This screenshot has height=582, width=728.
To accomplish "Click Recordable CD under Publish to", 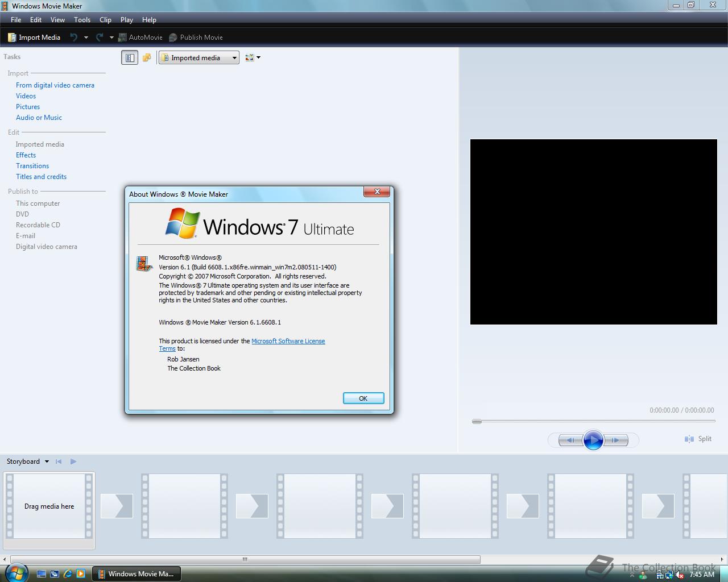I will 38,225.
